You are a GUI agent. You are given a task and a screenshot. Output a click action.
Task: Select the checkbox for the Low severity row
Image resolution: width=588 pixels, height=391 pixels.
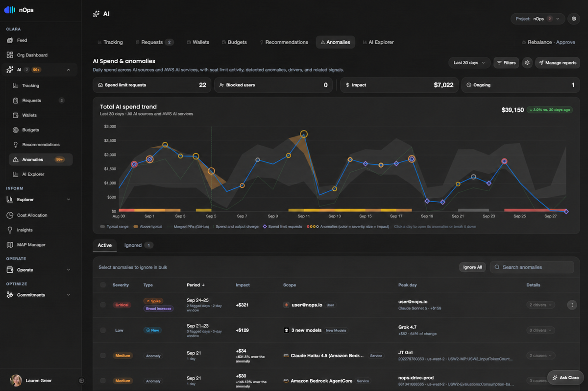pyautogui.click(x=103, y=330)
